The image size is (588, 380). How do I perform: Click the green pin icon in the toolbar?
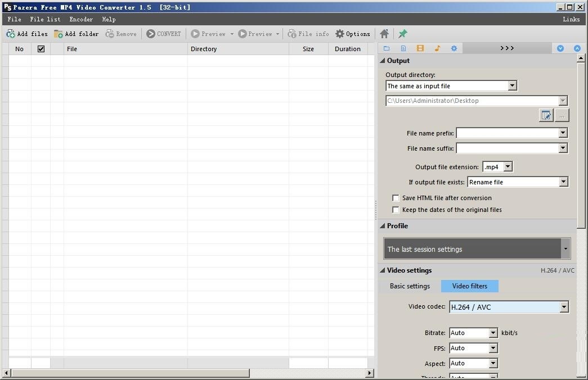[403, 34]
